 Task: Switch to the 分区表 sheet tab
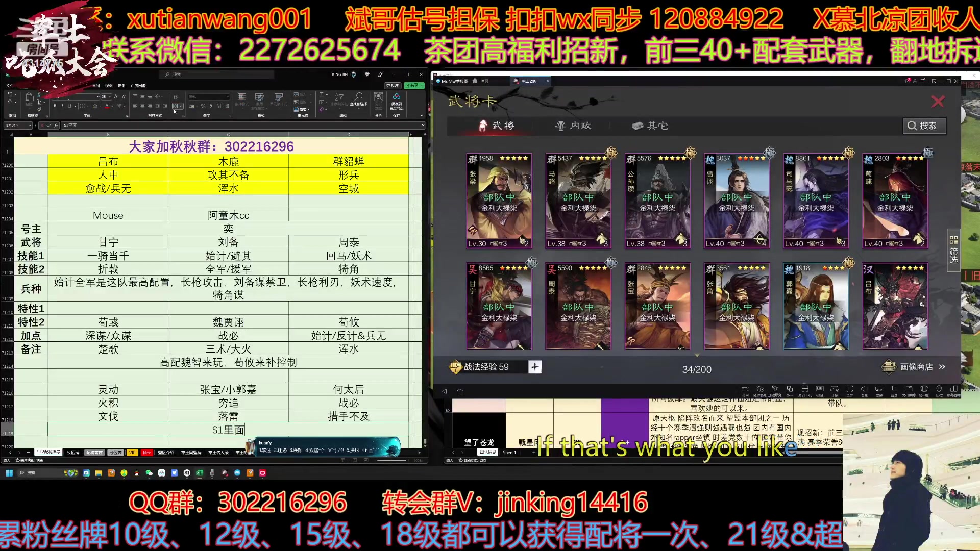point(116,453)
